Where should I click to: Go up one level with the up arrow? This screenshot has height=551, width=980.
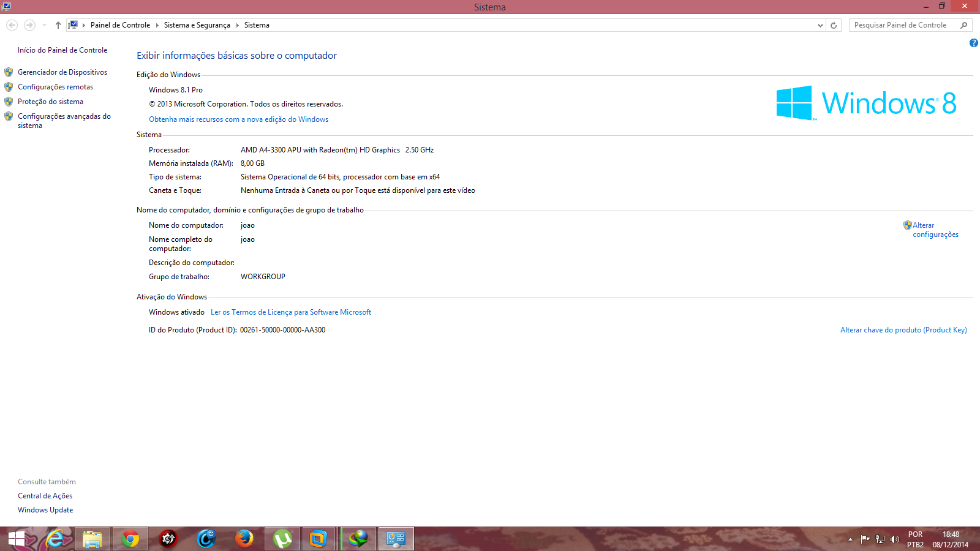coord(58,25)
